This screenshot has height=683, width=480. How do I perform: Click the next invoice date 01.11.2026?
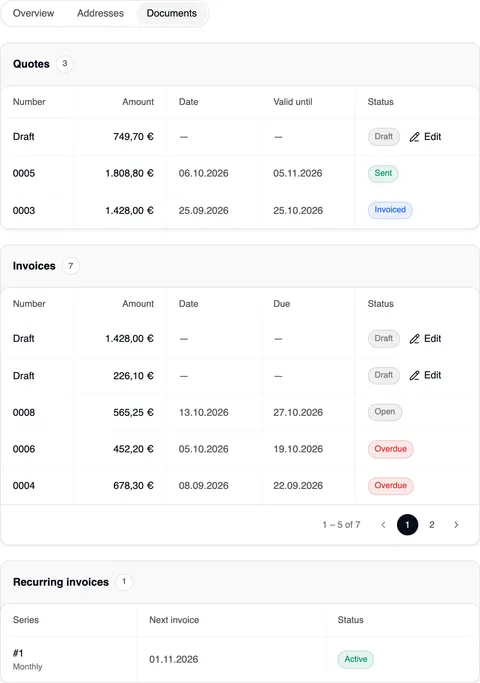tap(174, 659)
